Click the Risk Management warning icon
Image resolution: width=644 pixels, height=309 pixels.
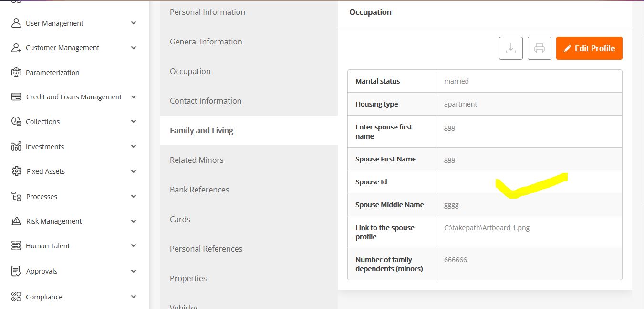(x=16, y=221)
